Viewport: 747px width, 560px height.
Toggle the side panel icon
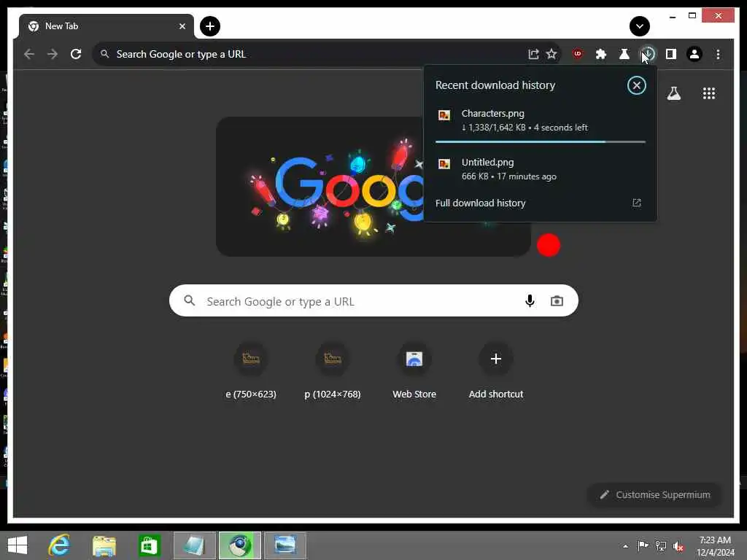click(671, 54)
